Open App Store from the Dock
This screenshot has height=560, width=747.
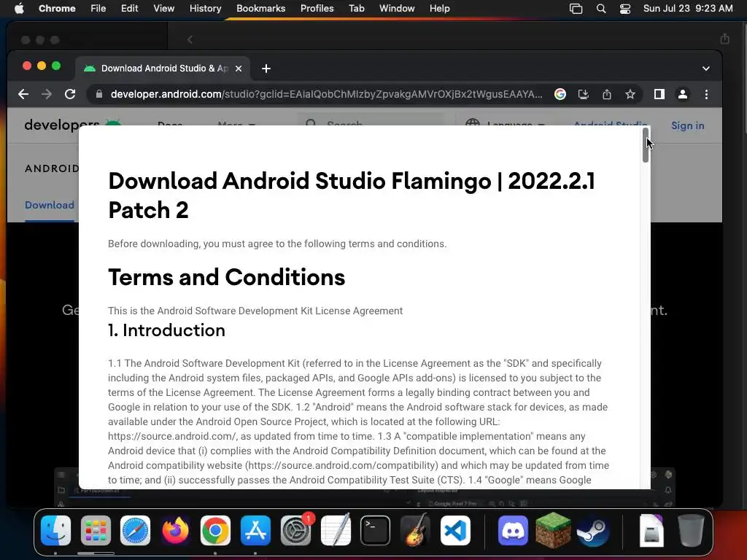coord(255,531)
